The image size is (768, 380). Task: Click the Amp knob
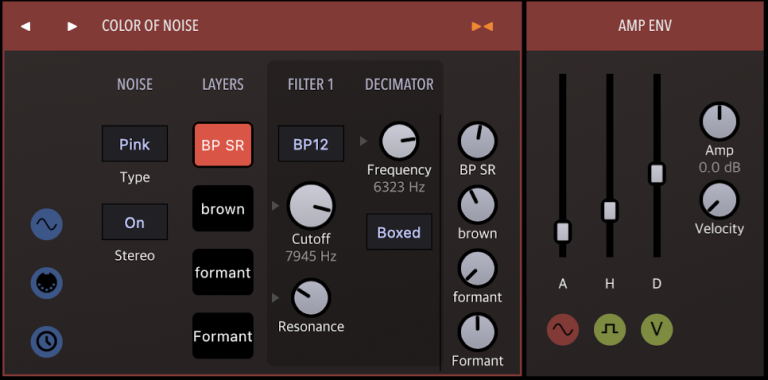(720, 121)
